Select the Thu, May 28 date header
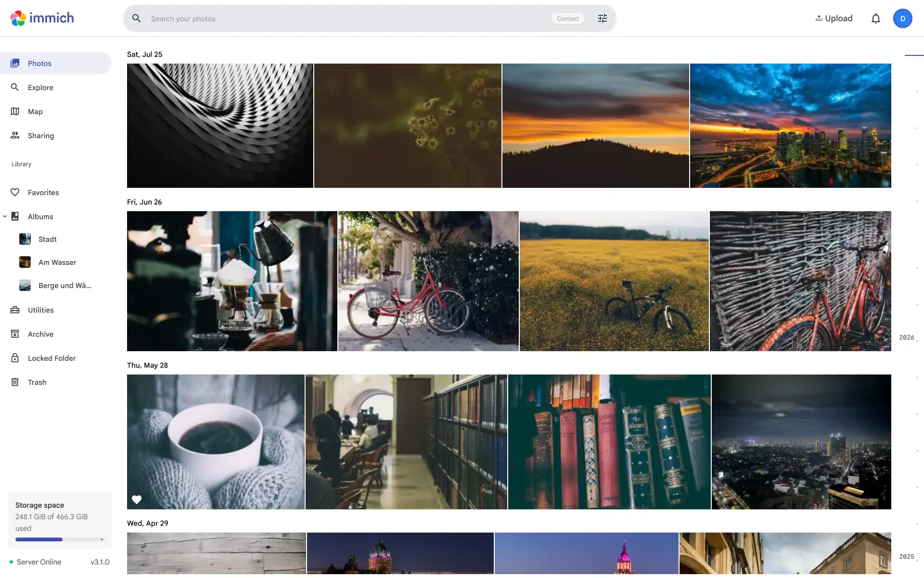The image size is (924, 578). point(147,365)
